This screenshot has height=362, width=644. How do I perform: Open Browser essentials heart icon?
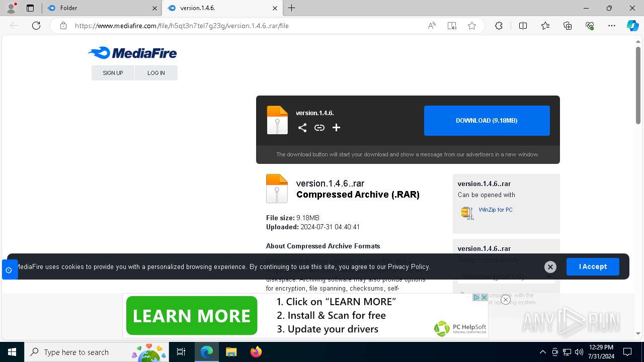[590, 26]
